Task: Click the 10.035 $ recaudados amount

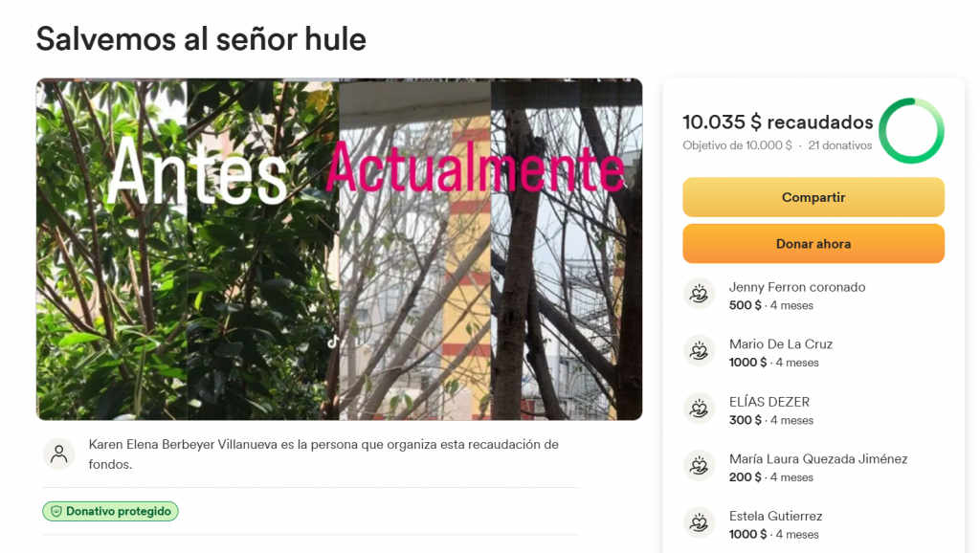Action: (777, 122)
